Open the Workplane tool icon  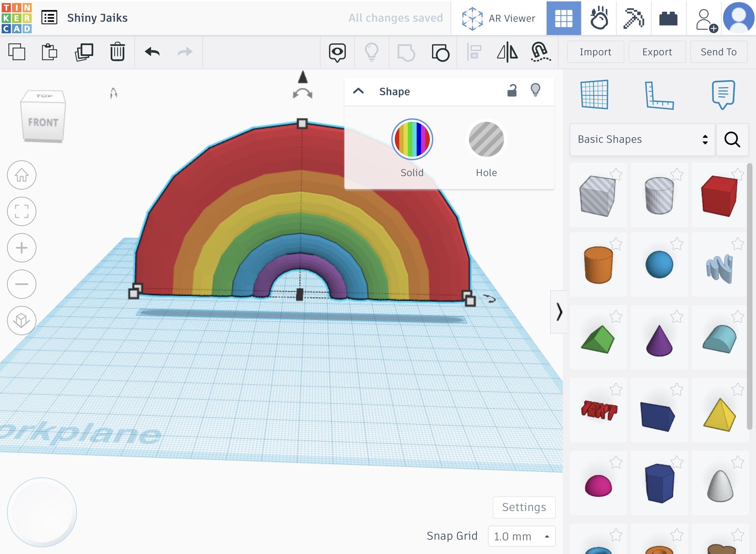click(x=594, y=94)
